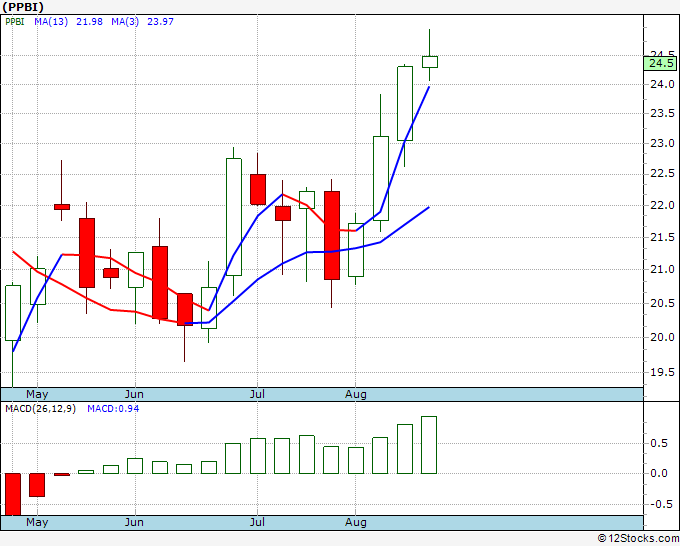The width and height of the screenshot is (680, 546).
Task: Click the 24.0 price axis label
Action: (x=662, y=84)
